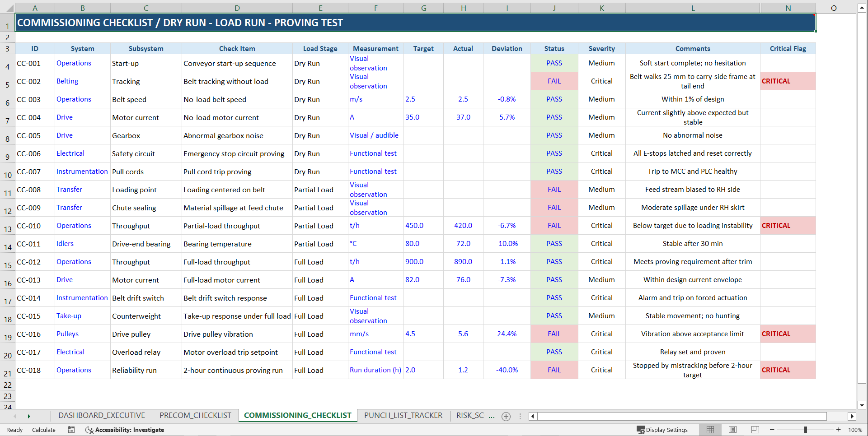Click the horizontal scrollbar right arrow

pyautogui.click(x=853, y=416)
